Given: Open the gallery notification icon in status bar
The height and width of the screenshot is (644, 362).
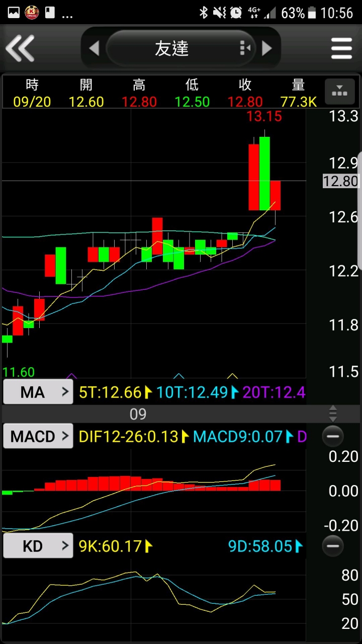Looking at the screenshot, I should pyautogui.click(x=14, y=13).
